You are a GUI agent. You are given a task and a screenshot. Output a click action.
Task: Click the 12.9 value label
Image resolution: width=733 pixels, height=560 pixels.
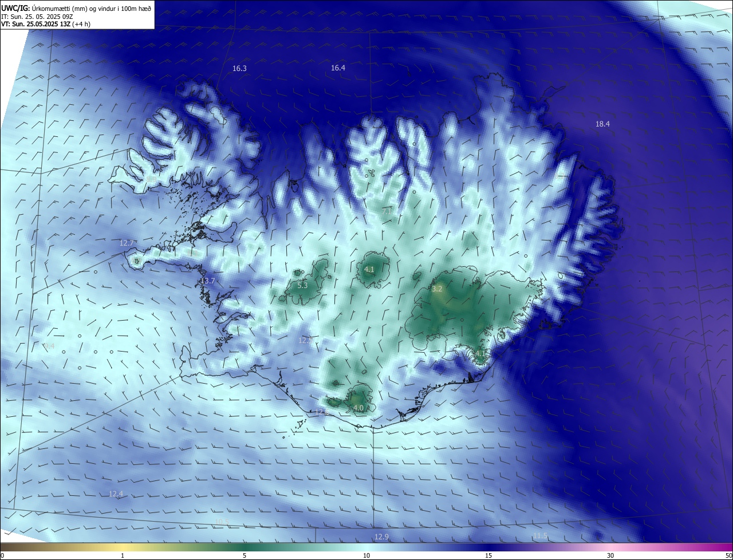[381, 537]
